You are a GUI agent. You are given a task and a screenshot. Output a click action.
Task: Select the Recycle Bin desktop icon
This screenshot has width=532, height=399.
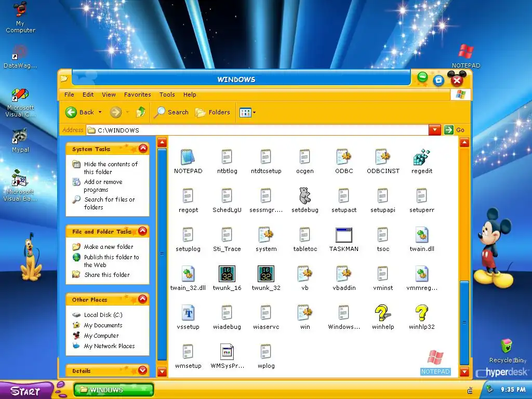tap(507, 351)
